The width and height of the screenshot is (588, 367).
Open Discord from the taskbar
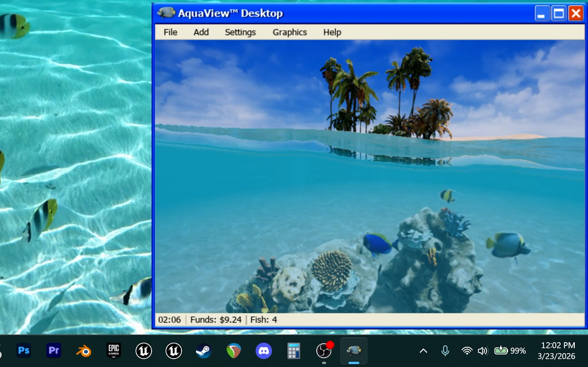[264, 351]
